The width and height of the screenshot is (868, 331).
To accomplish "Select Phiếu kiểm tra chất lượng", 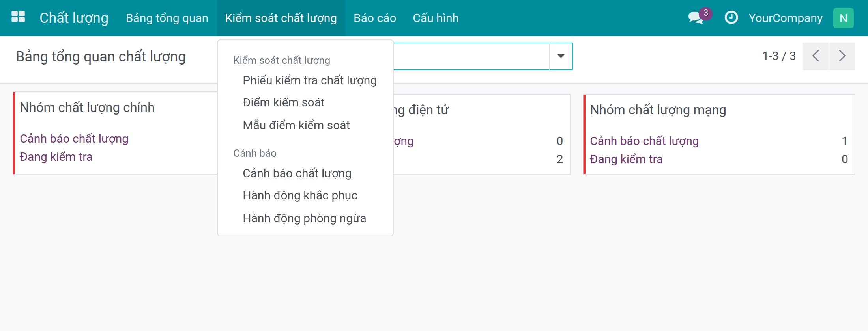I will pyautogui.click(x=305, y=80).
